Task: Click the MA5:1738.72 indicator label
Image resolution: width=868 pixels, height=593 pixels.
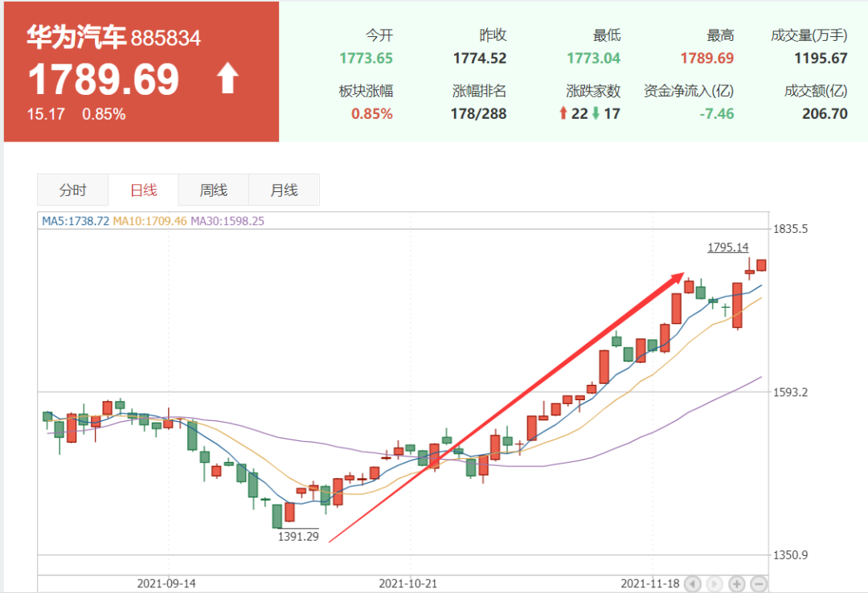Action: [x=76, y=221]
